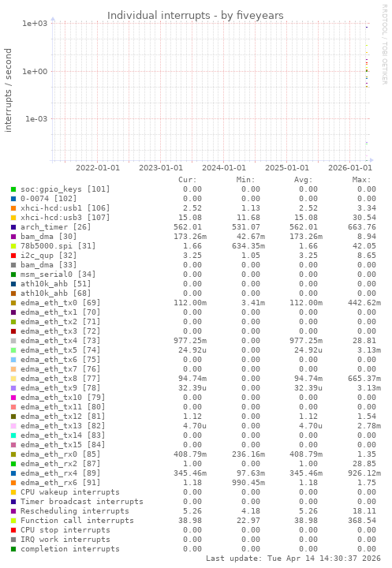Click the 'Cur:' column header

[187, 180]
